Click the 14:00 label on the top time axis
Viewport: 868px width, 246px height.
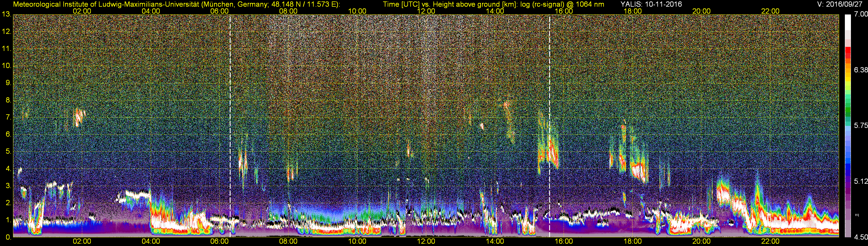[x=495, y=11]
